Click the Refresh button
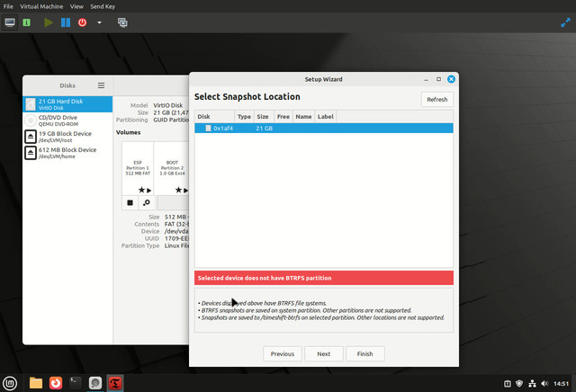Image resolution: width=576 pixels, height=392 pixels. [436, 100]
